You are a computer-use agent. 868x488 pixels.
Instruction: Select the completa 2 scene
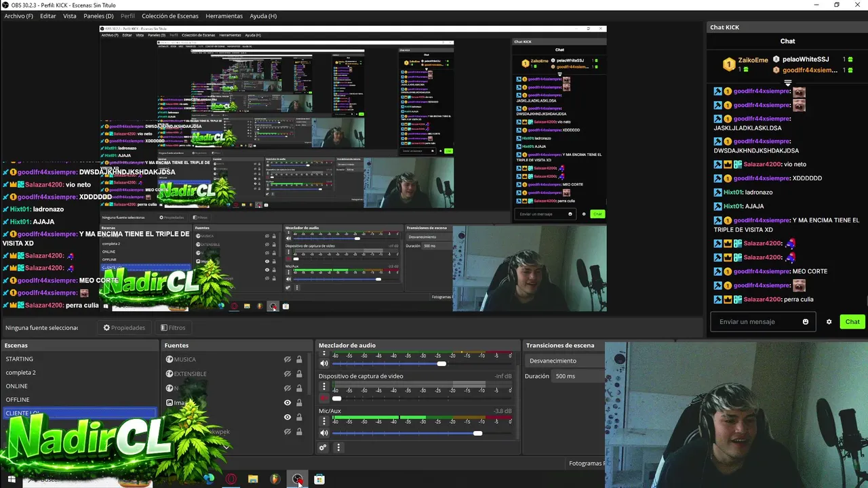pos(79,372)
